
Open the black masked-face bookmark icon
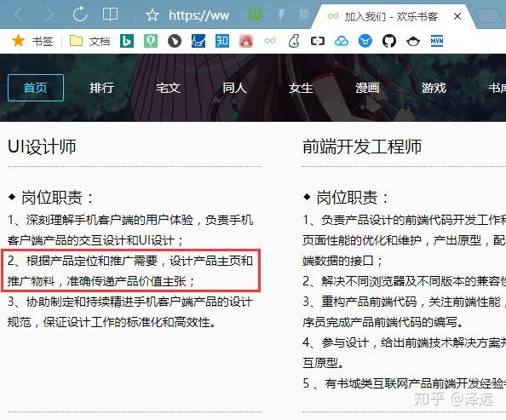pos(413,41)
